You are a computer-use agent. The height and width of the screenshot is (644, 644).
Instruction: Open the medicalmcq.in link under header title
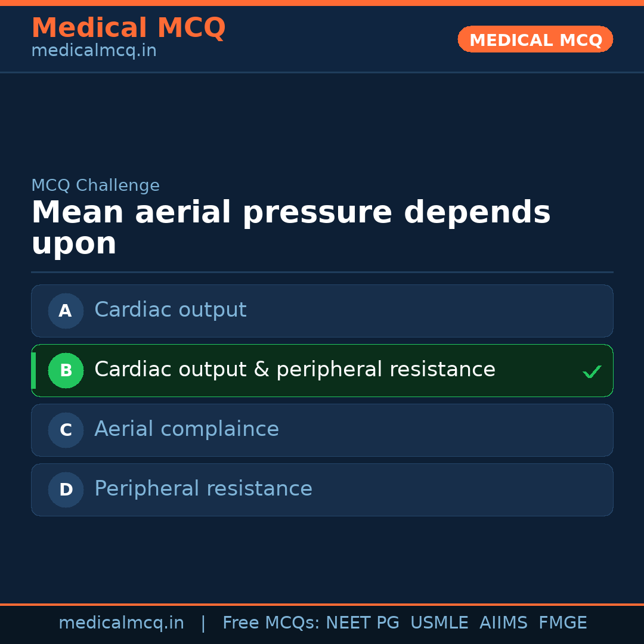pos(94,51)
